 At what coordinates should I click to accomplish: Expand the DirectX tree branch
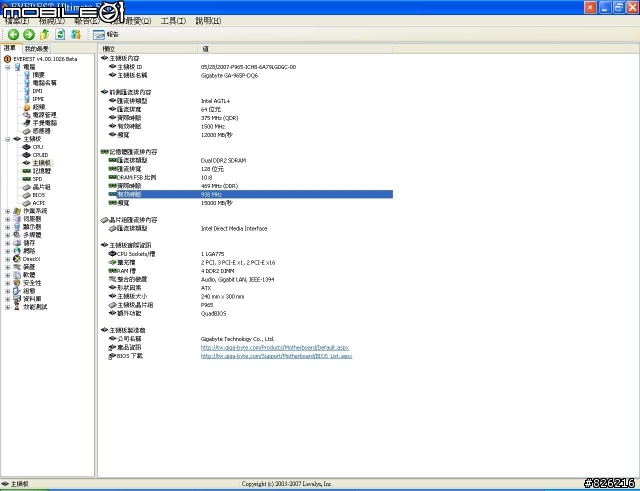click(8, 259)
